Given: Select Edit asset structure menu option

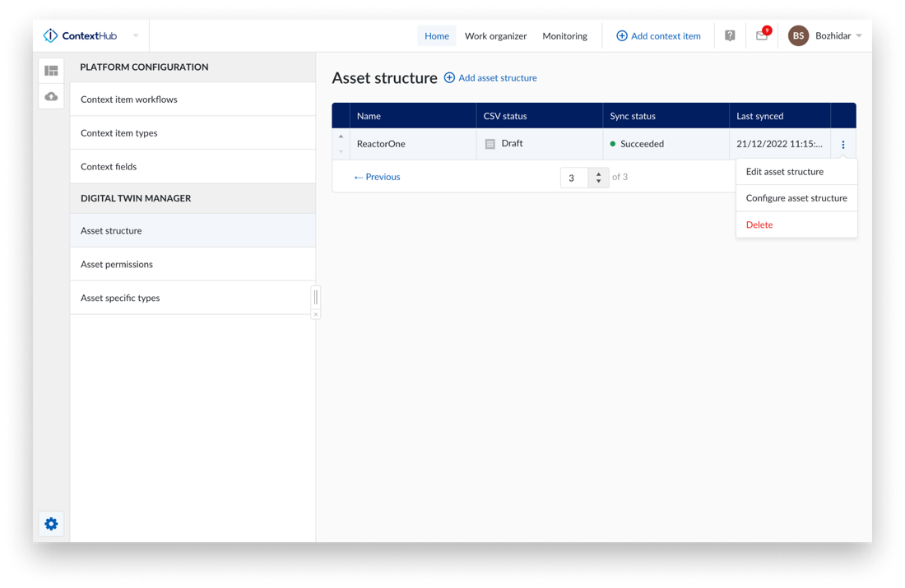Looking at the screenshot, I should click(784, 172).
